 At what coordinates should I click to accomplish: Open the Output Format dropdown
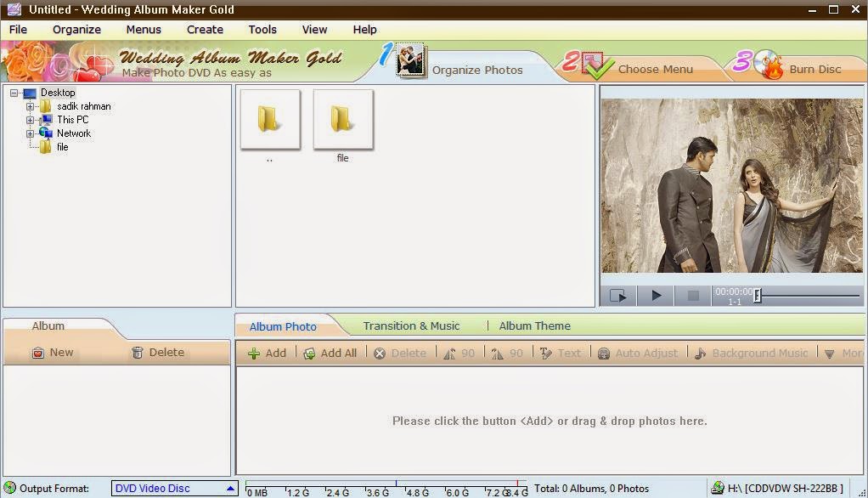pos(175,489)
